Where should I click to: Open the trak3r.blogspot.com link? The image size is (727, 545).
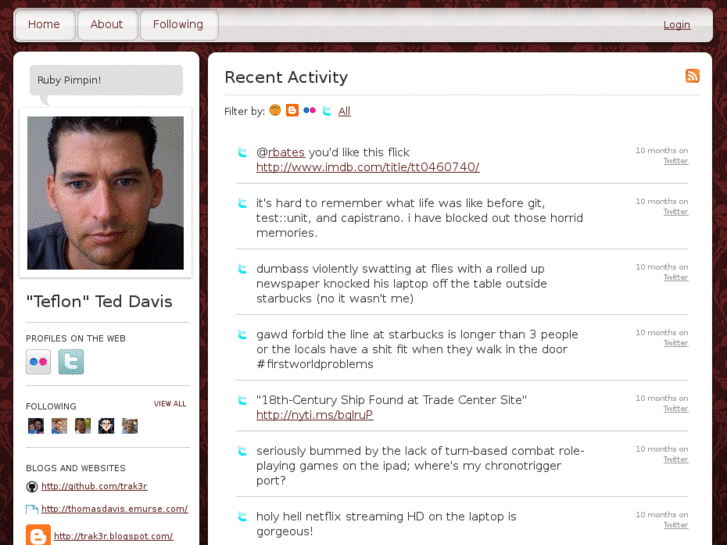coord(114,536)
